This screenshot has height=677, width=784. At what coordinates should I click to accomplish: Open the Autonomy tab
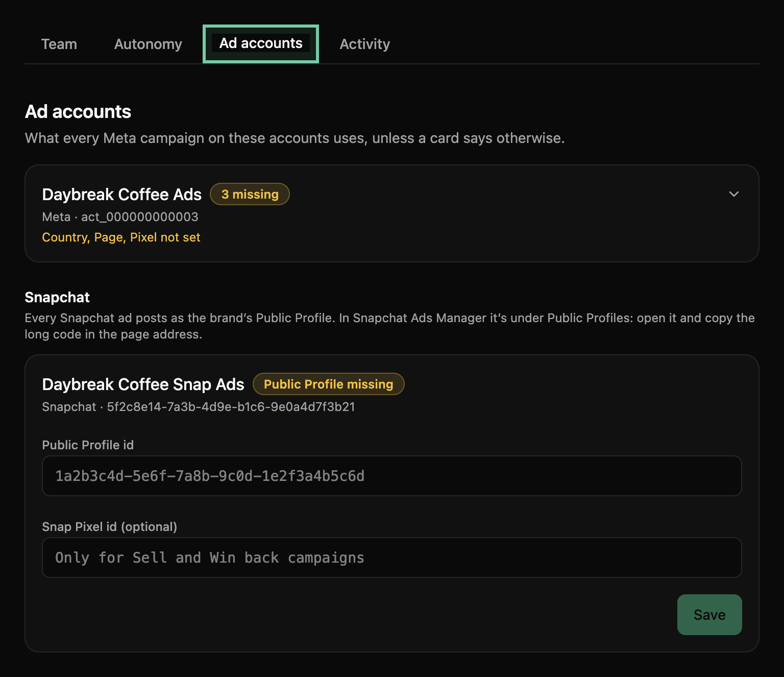[148, 44]
